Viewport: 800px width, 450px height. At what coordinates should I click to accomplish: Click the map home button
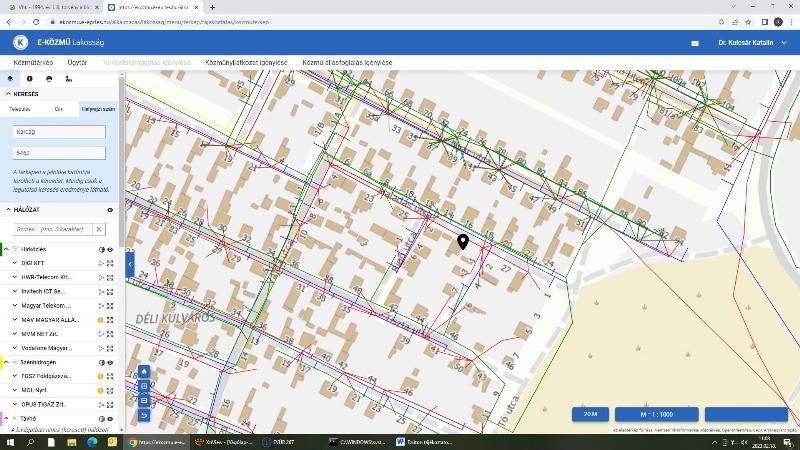point(144,372)
